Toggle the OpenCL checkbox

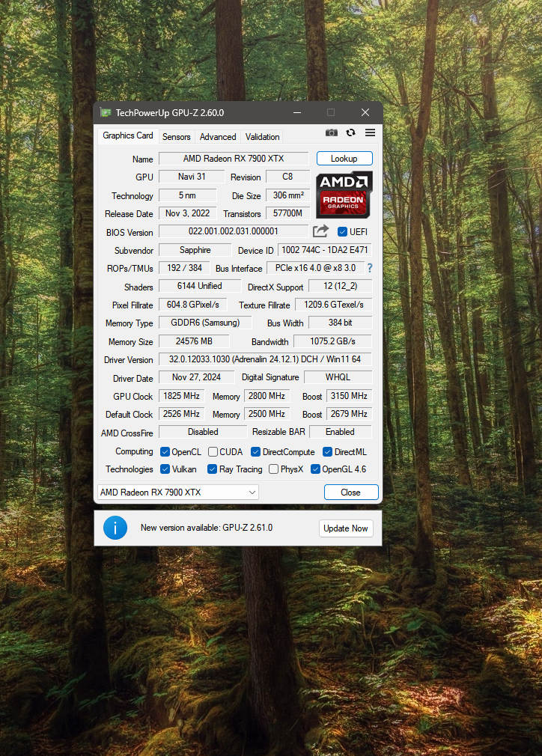pos(165,452)
